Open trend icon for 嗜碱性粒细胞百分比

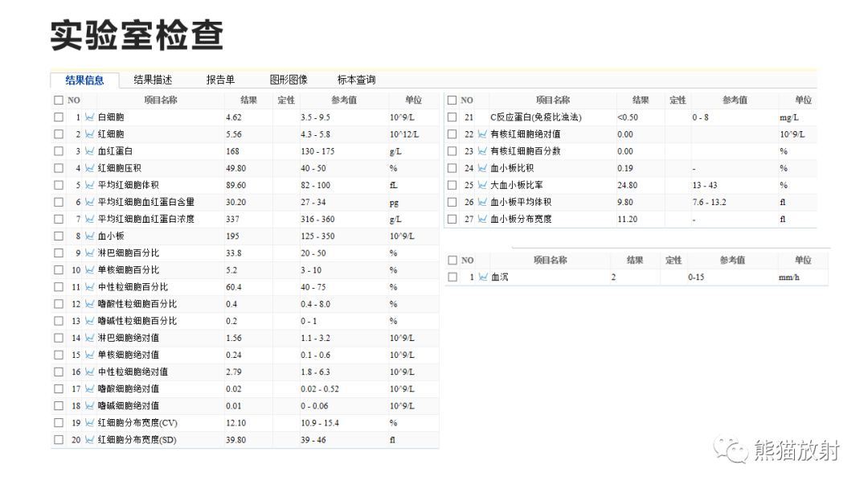pos(90,321)
